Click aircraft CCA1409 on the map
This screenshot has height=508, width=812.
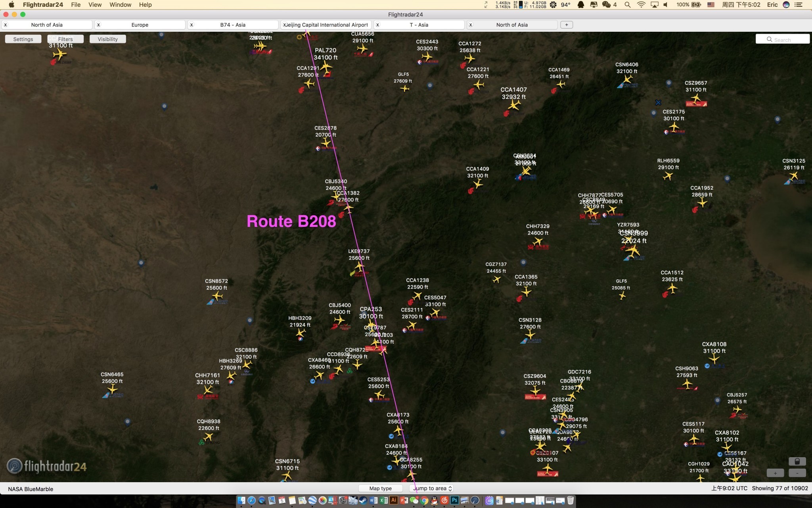478,184
